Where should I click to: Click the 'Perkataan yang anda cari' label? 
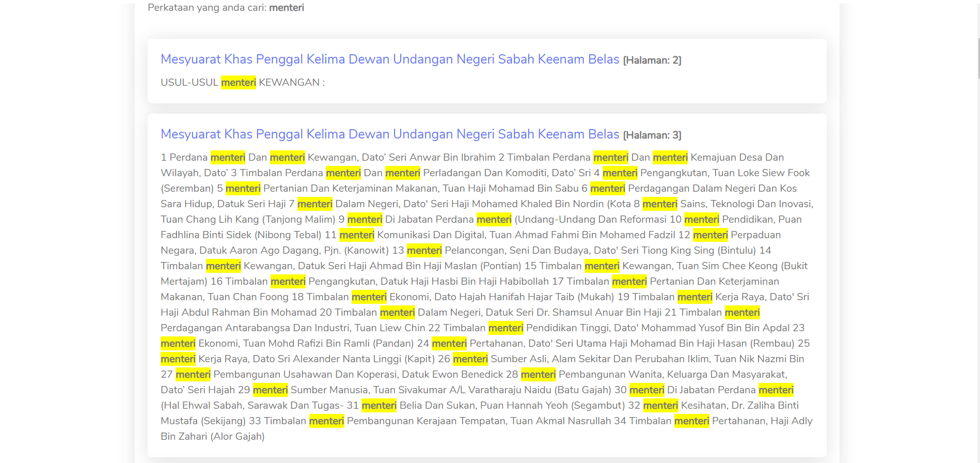point(207,8)
